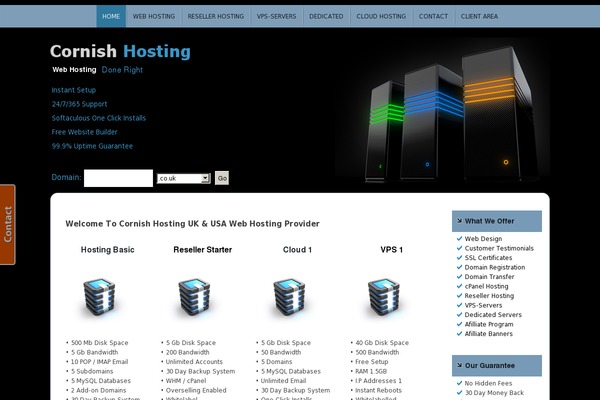Click the 99.9% Uptime Guarantee text

pos(92,146)
